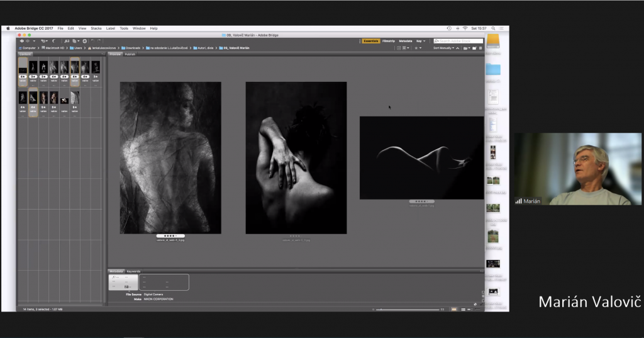Open the Tools menu

124,28
